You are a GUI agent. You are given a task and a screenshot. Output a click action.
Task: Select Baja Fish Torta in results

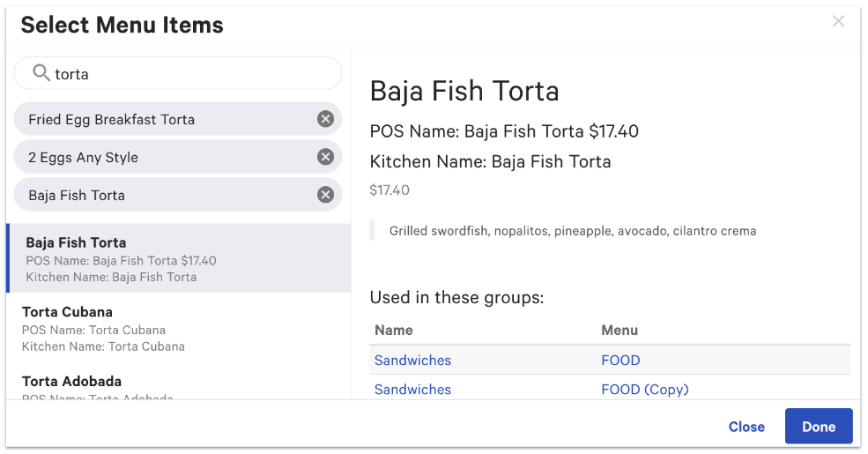[176, 258]
